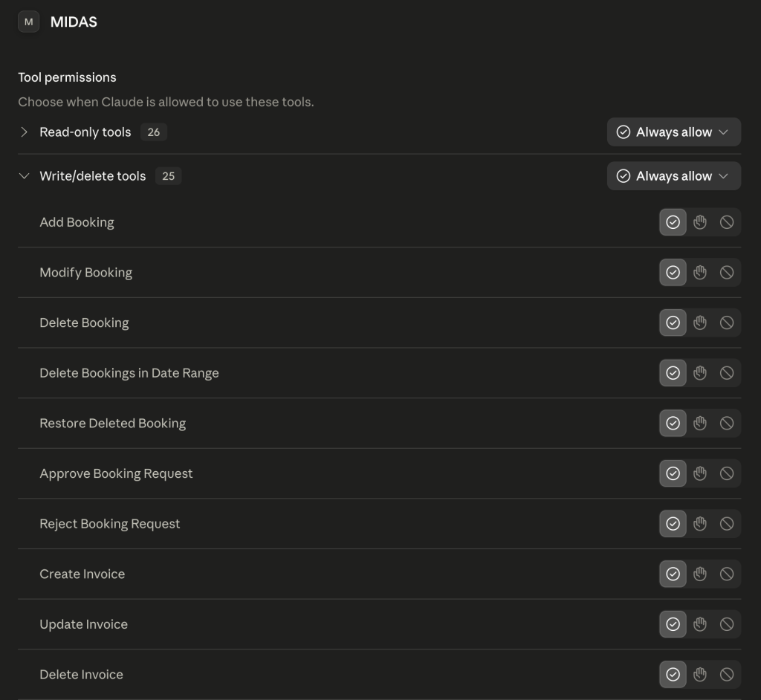Set Update Invoice to always allow
761x700 pixels.
pos(673,624)
